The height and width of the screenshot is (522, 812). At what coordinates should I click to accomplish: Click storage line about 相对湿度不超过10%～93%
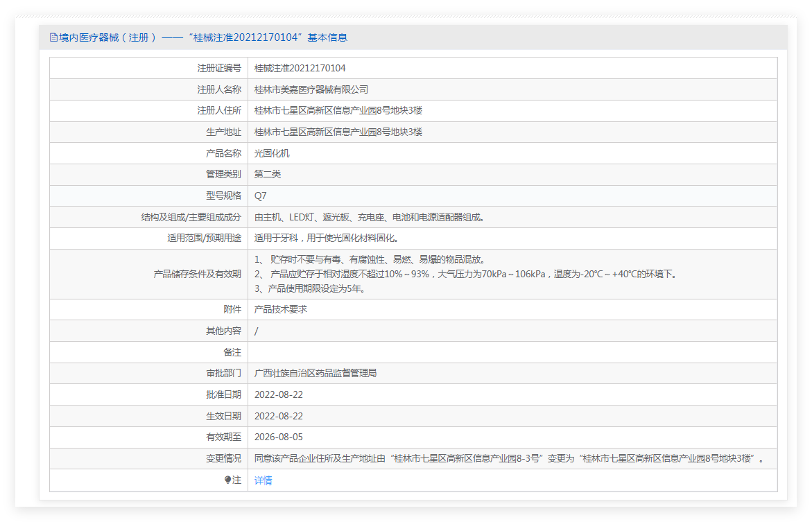[x=465, y=274]
